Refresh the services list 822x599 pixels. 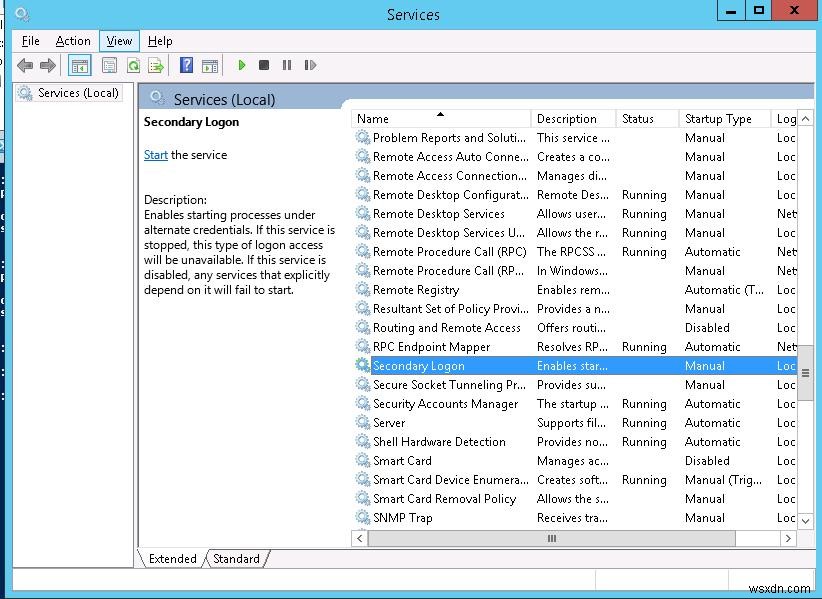(133, 65)
